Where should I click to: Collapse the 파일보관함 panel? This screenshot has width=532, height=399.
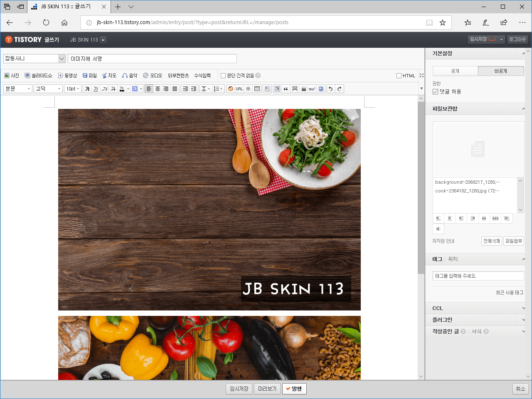coord(523,109)
